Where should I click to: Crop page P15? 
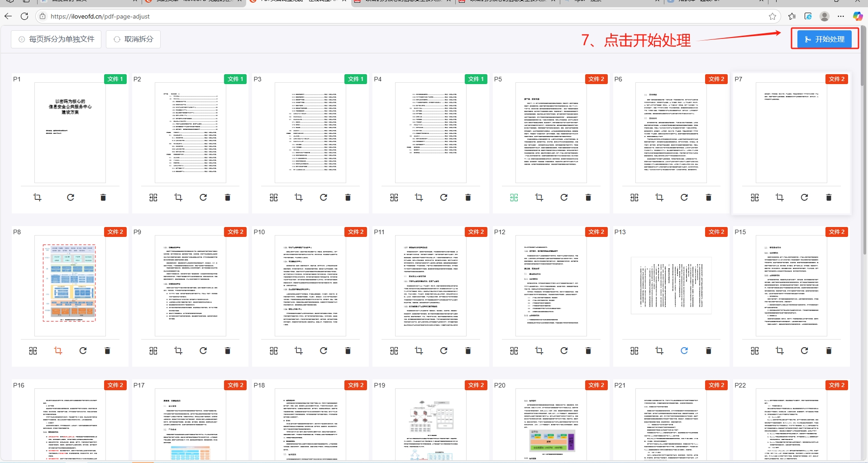click(x=780, y=350)
